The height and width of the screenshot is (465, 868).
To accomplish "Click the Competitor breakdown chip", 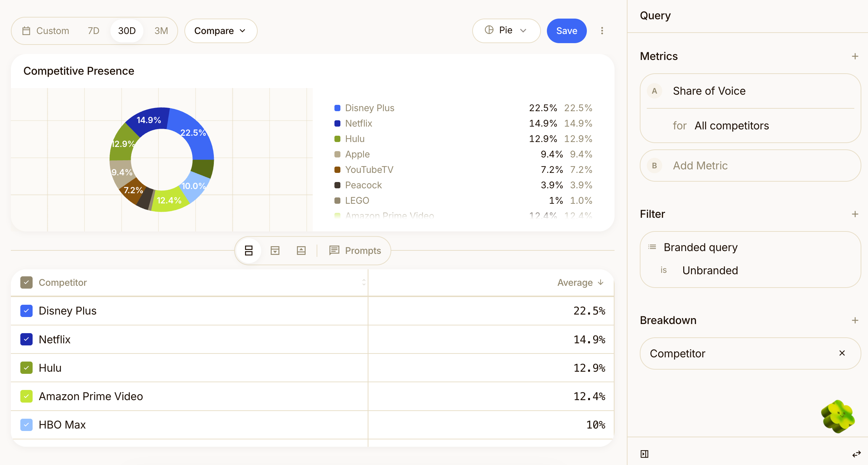I will [x=751, y=353].
